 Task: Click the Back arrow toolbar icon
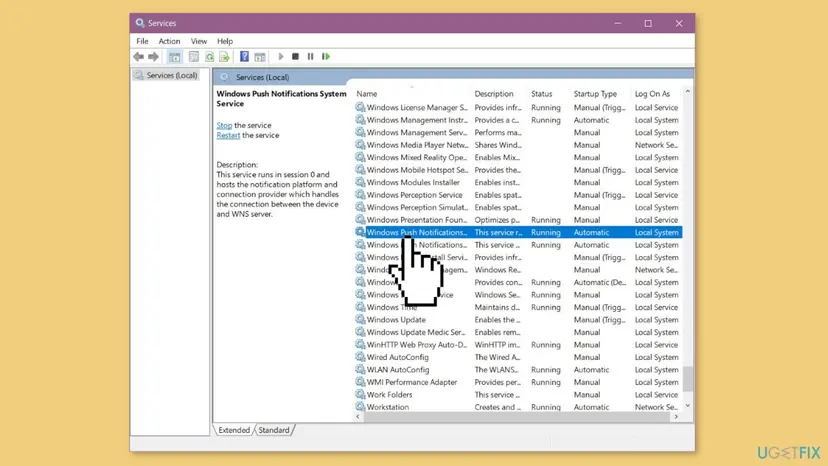[138, 57]
